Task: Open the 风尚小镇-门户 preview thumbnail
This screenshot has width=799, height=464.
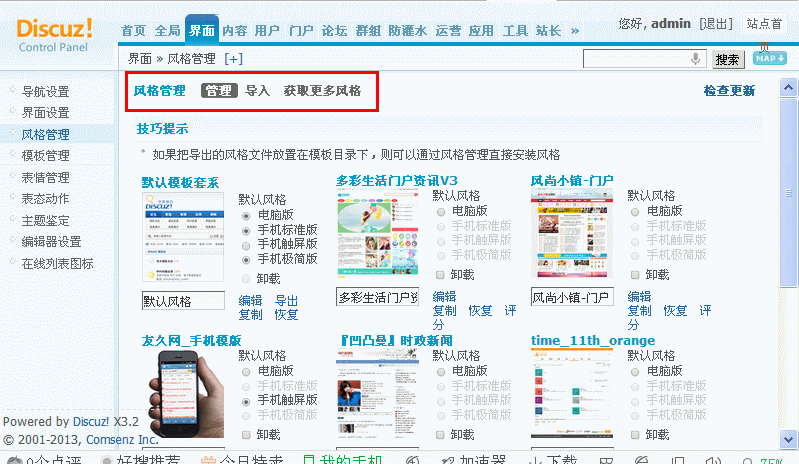Action: (x=572, y=233)
